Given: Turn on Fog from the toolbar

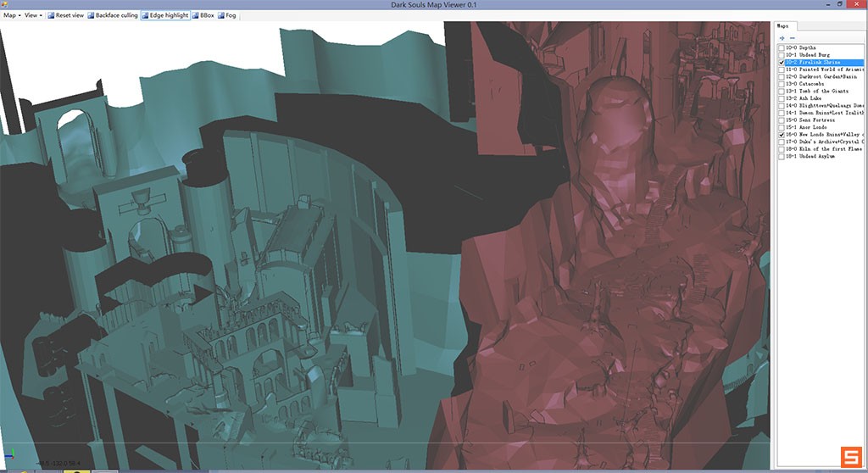Looking at the screenshot, I should click(x=227, y=15).
